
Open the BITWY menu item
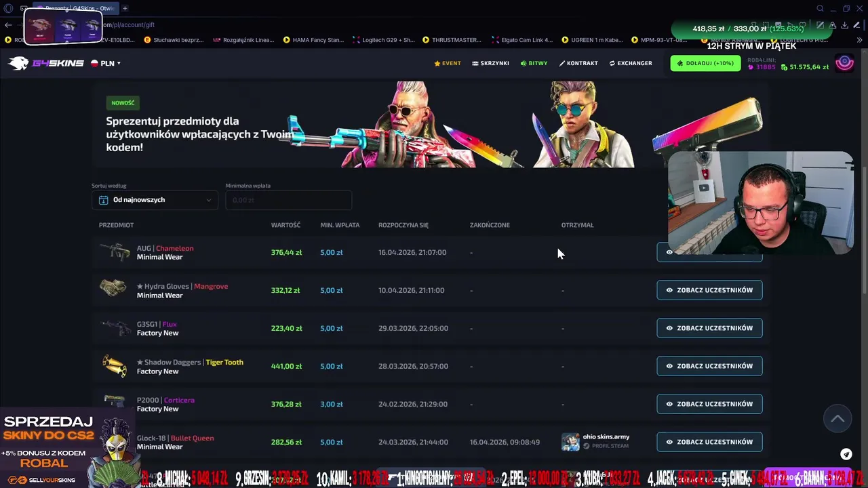pos(534,63)
